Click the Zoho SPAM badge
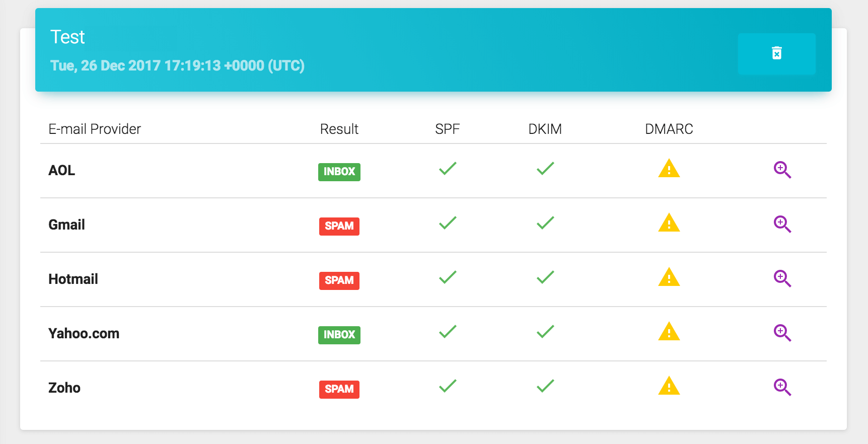868x444 pixels. pyautogui.click(x=339, y=389)
